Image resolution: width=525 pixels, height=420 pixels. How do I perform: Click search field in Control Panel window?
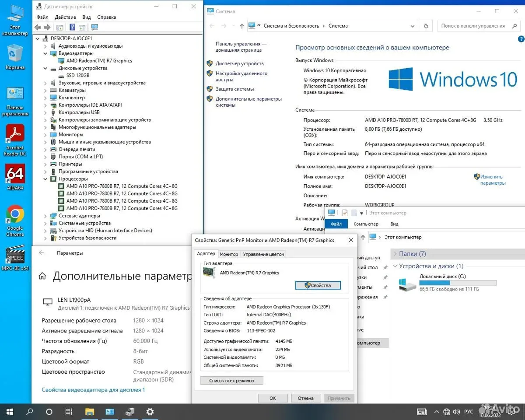[x=479, y=26]
